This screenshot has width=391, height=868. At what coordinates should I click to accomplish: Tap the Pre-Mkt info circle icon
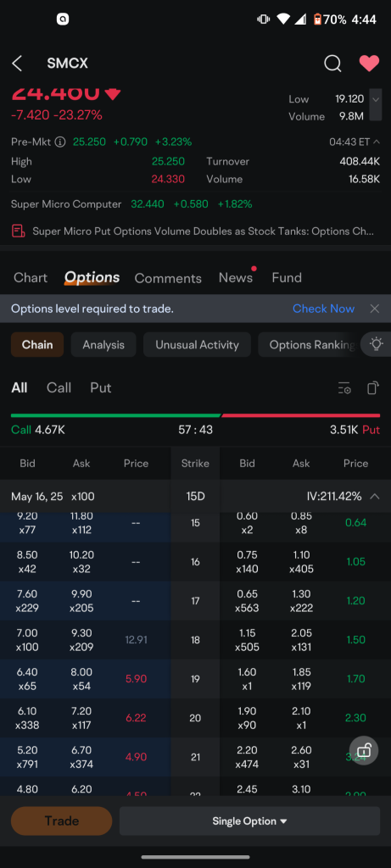[x=60, y=142]
